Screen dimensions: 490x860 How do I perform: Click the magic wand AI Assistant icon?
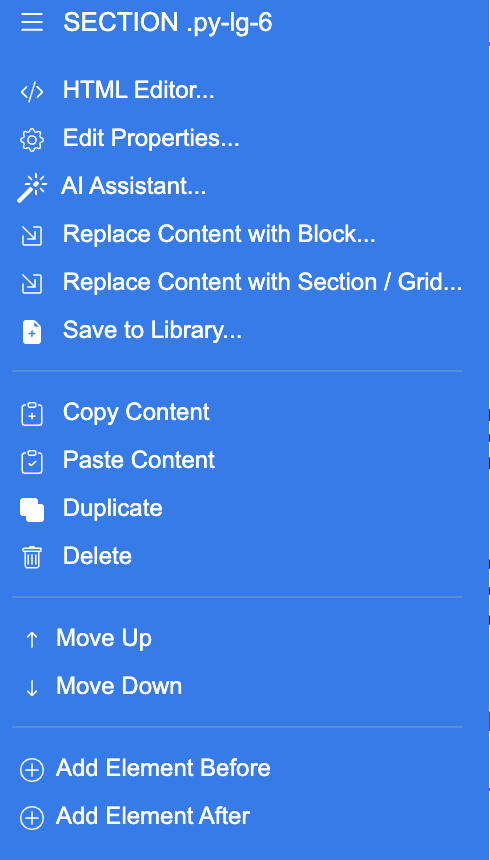[x=32, y=188]
